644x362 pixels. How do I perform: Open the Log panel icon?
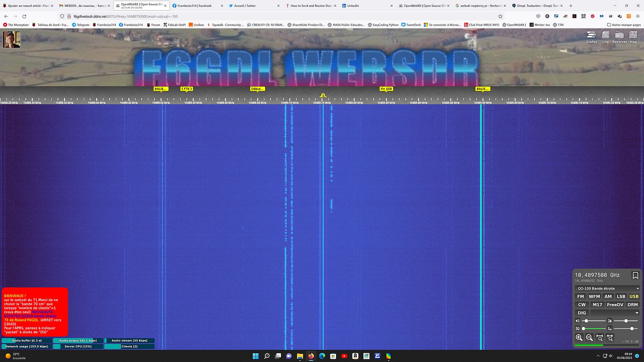click(x=605, y=37)
